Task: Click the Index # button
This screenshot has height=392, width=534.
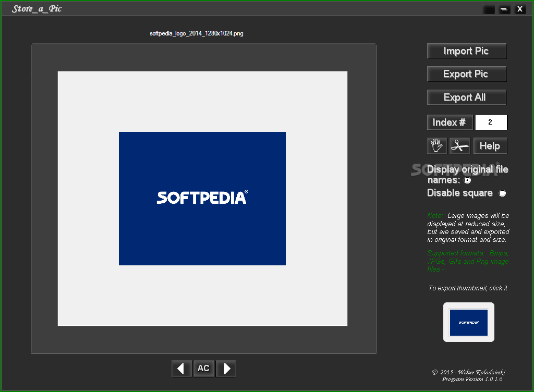Action: tap(450, 123)
